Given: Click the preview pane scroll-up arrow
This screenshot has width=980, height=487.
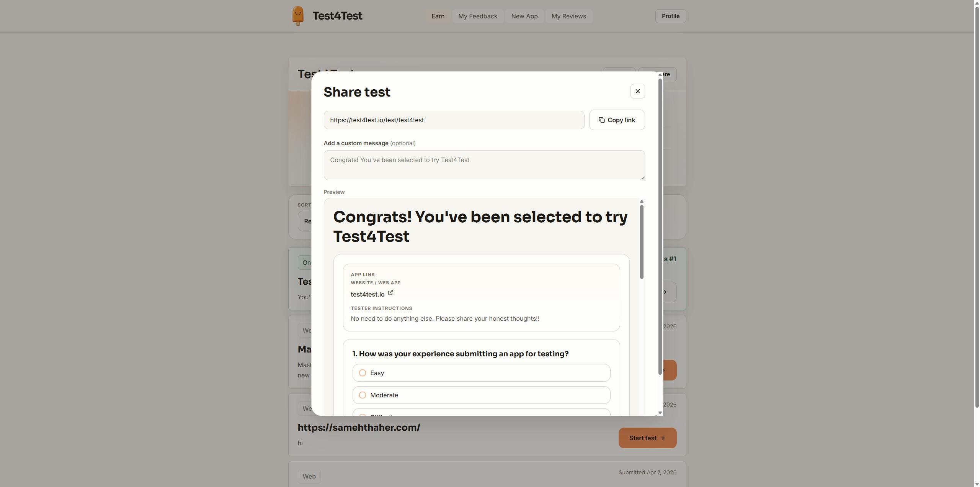Looking at the screenshot, I should click(x=642, y=202).
